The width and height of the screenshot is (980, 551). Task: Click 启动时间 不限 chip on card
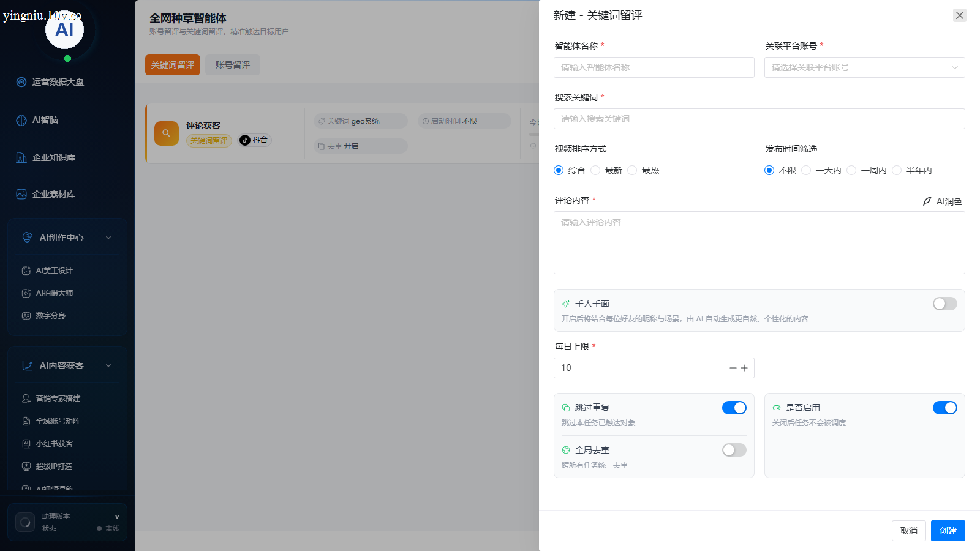(x=464, y=121)
